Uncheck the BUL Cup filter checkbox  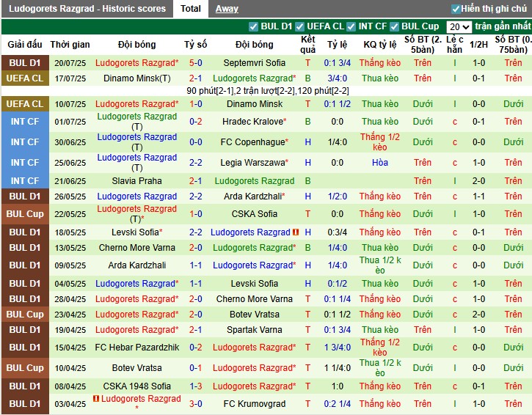(394, 26)
